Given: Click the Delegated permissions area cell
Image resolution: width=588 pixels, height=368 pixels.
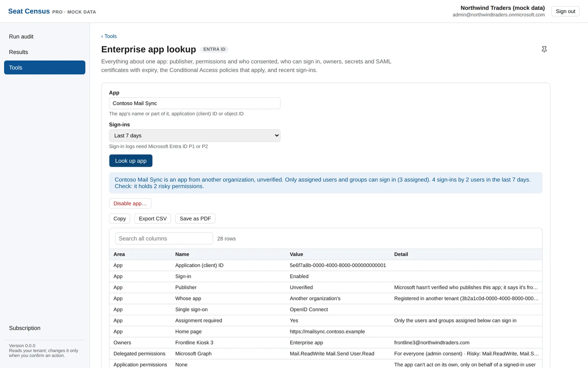Looking at the screenshot, I should click(139, 354).
